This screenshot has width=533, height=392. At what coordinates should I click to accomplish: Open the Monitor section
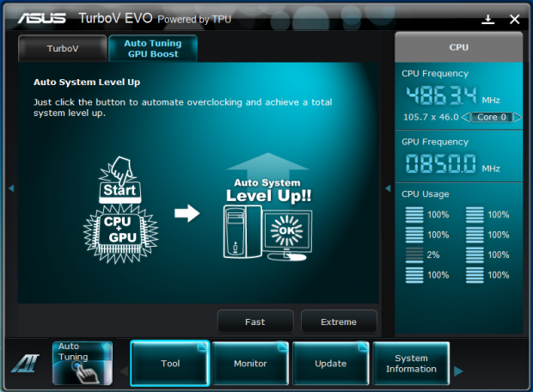pyautogui.click(x=250, y=364)
